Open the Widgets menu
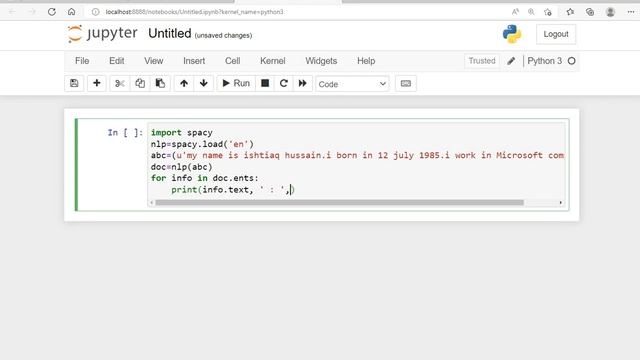640x360 pixels. (x=321, y=61)
